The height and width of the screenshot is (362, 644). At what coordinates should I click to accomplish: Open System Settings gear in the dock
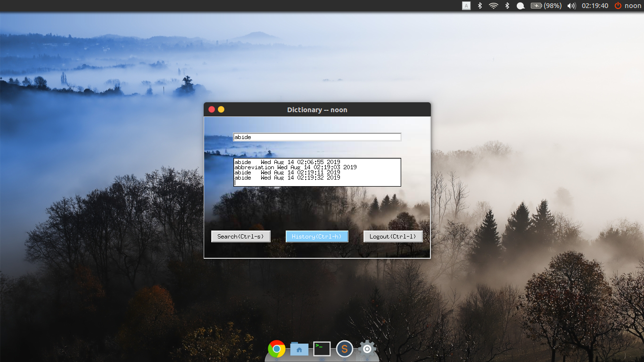(367, 349)
